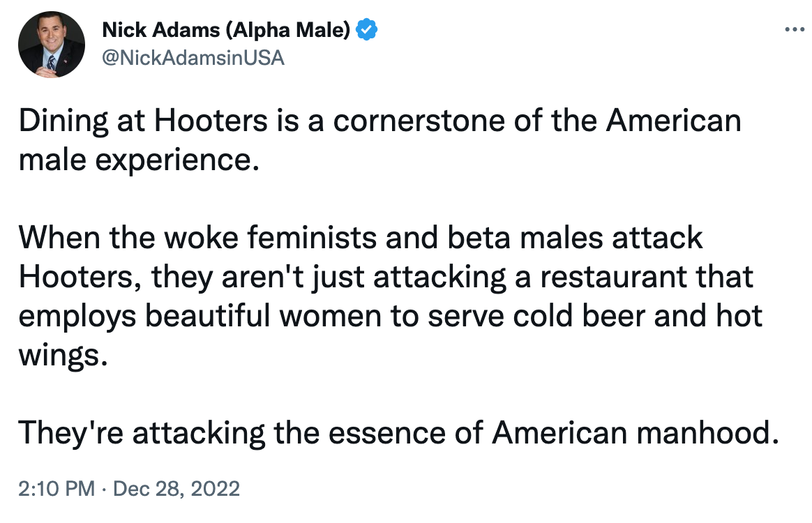The height and width of the screenshot is (523, 812).
Task: Select the verification badge next to the name
Action: [x=368, y=29]
